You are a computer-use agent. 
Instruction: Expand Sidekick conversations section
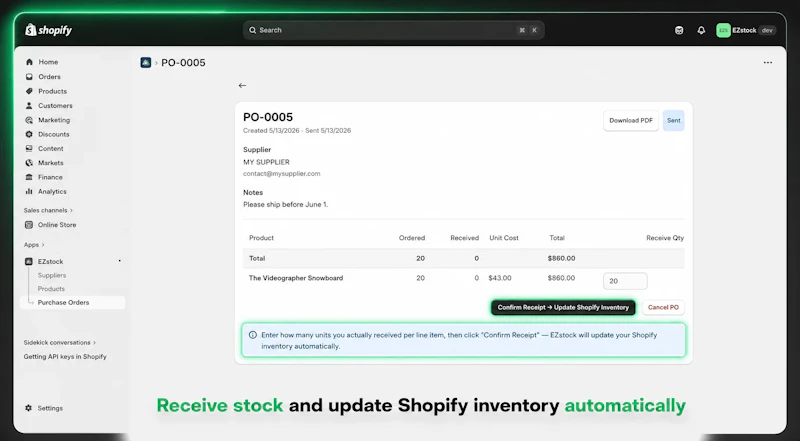[x=60, y=342]
